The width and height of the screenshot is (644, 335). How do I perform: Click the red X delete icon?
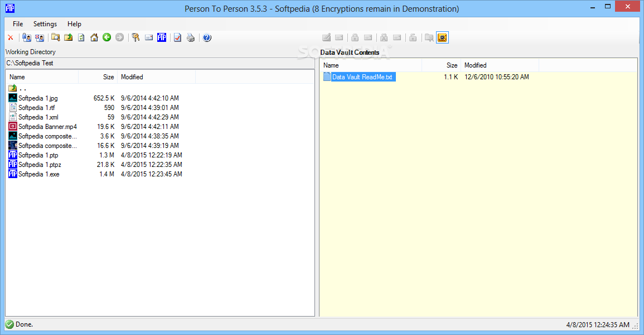tap(11, 38)
